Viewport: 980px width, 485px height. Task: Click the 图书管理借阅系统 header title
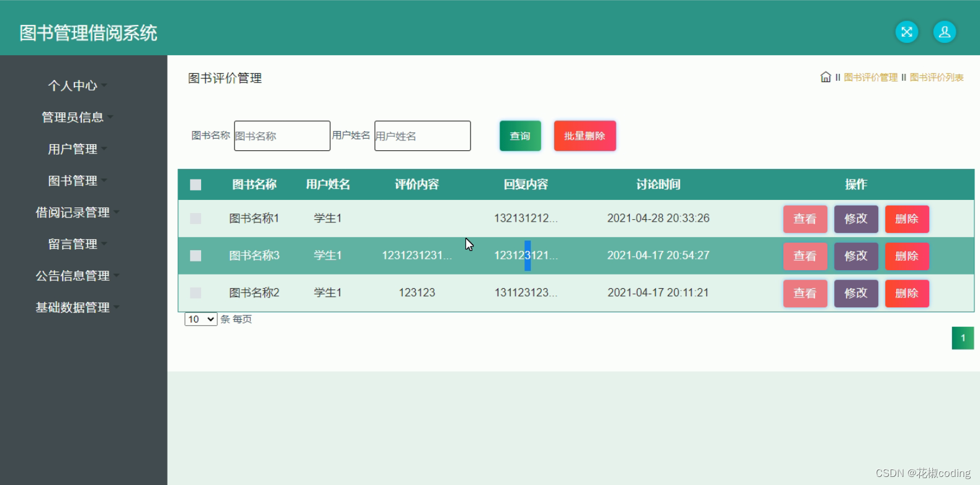(88, 33)
